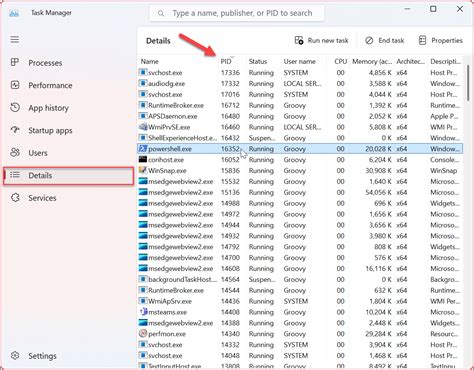Viewport: 474px width, 370px height.
Task: Click memory value 20,028 K
Action: 378,149
